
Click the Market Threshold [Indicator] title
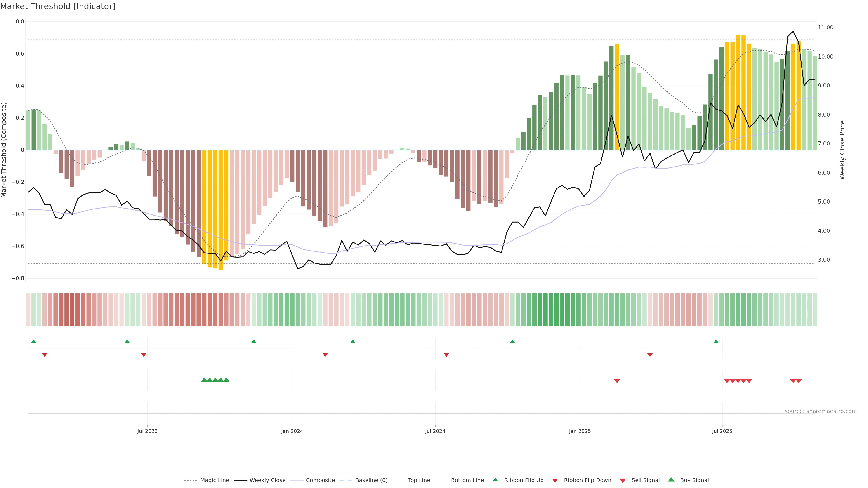click(x=58, y=6)
